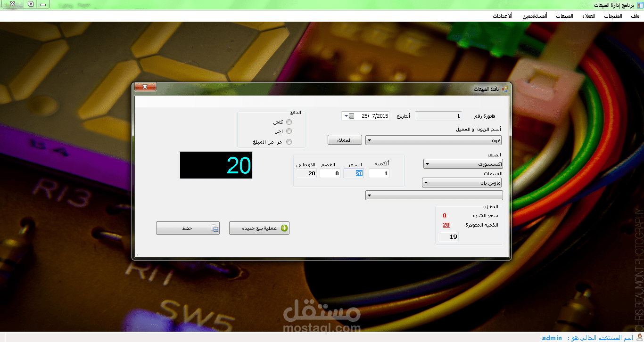Click the المخزن group label
This screenshot has width=644, height=342.
[491, 206]
